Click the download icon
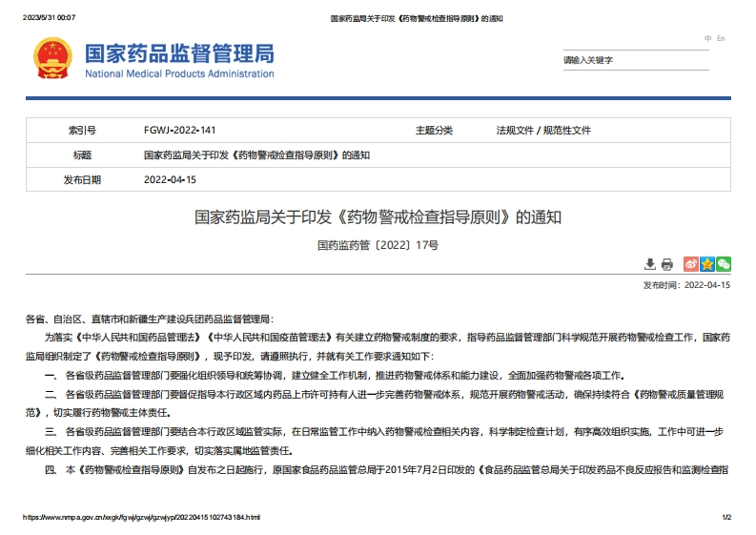Image resolution: width=756 pixels, height=535 pixels. pyautogui.click(x=650, y=264)
